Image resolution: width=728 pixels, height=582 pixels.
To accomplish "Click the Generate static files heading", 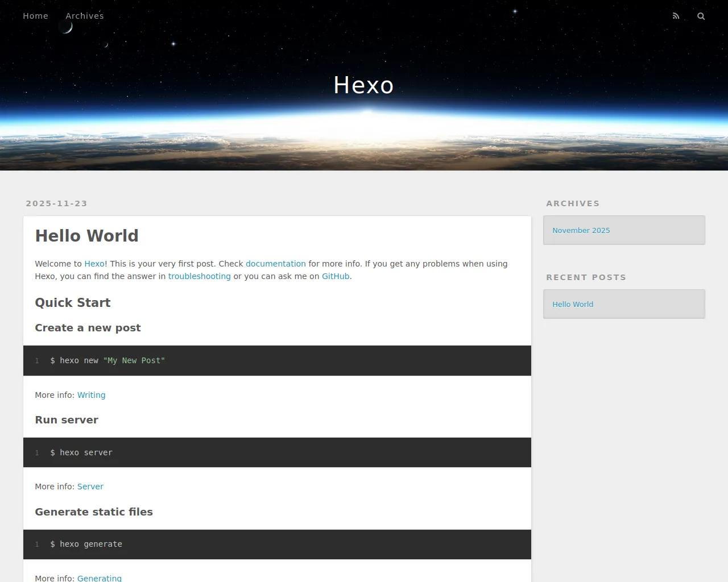I will coord(94,512).
